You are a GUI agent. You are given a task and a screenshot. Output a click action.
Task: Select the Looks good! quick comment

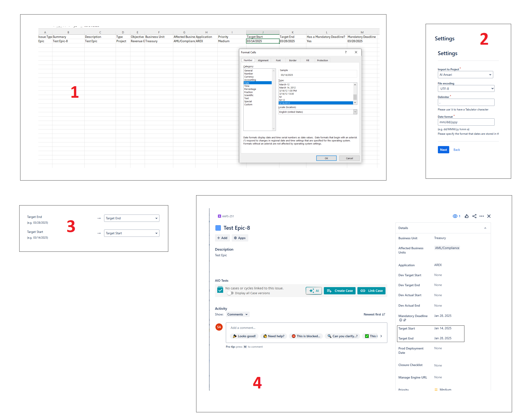pyautogui.click(x=244, y=336)
